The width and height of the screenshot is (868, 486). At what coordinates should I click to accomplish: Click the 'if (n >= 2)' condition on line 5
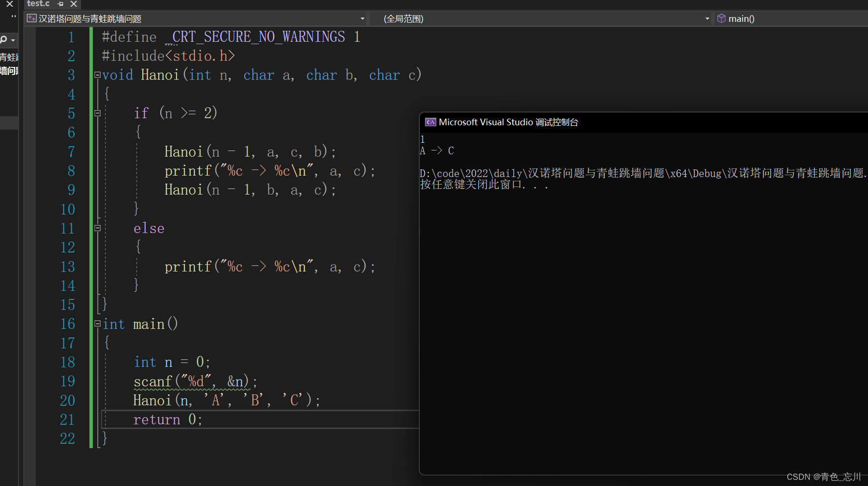[175, 113]
